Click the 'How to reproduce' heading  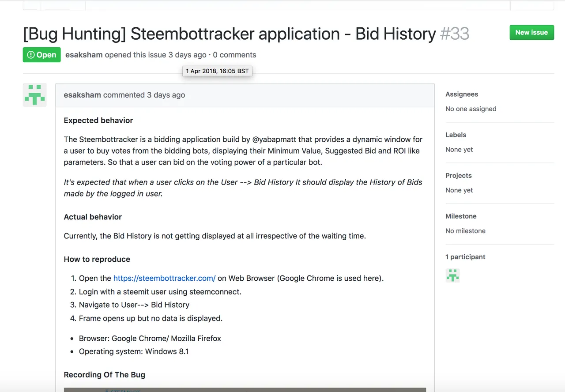point(97,259)
